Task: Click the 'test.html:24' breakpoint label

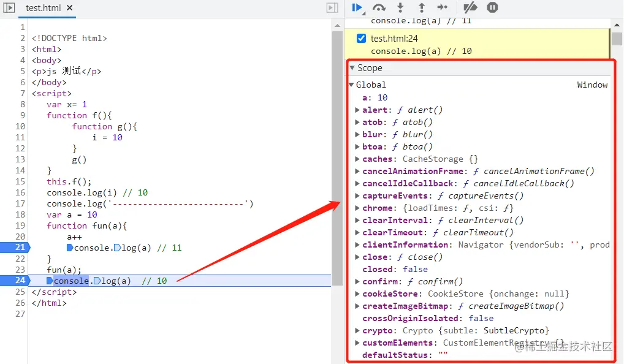Action: (x=394, y=38)
